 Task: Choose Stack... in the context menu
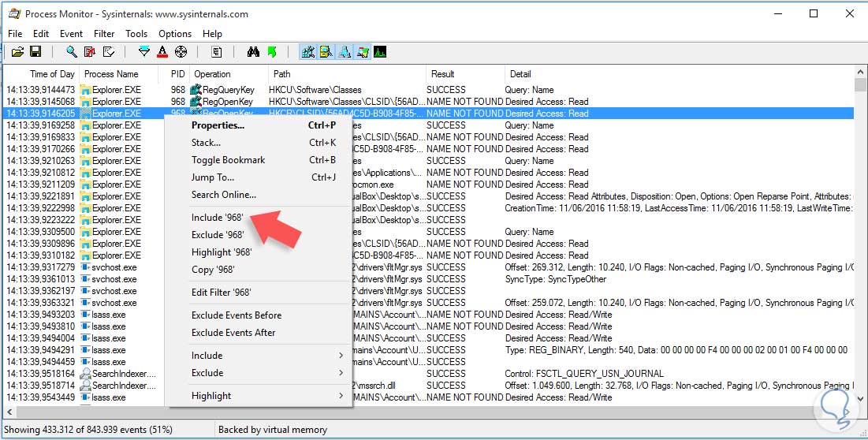[x=260, y=142]
